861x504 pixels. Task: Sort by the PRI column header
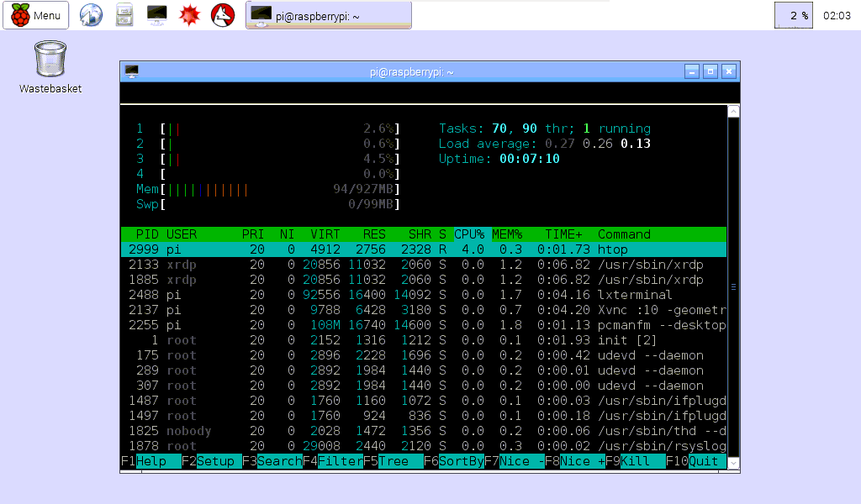click(252, 234)
